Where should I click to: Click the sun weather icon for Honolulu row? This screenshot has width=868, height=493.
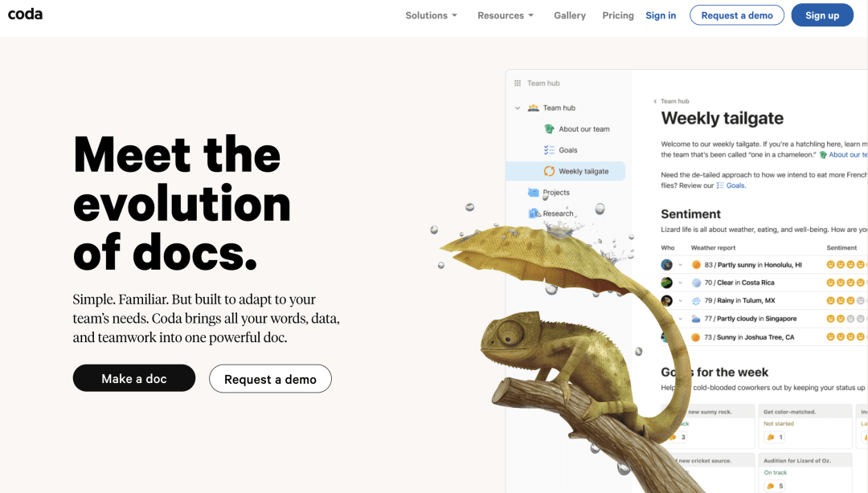click(696, 265)
